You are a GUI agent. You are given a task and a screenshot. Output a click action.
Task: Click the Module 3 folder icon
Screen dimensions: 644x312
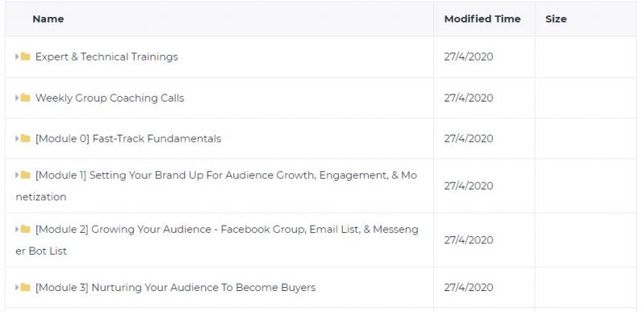click(x=26, y=287)
